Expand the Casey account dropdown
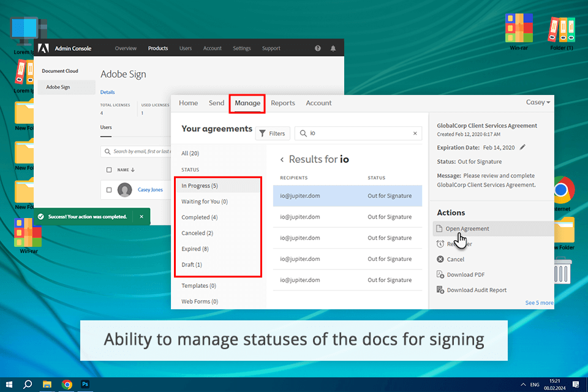Screen dimensions: 588x392 click(x=538, y=102)
